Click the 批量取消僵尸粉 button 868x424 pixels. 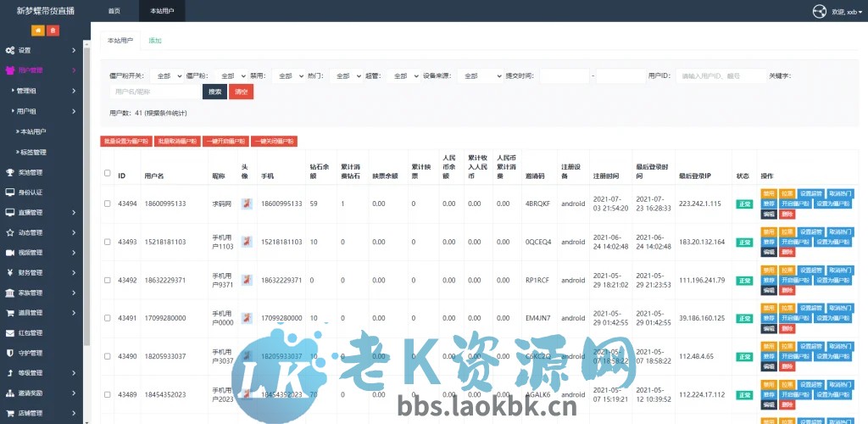point(177,141)
